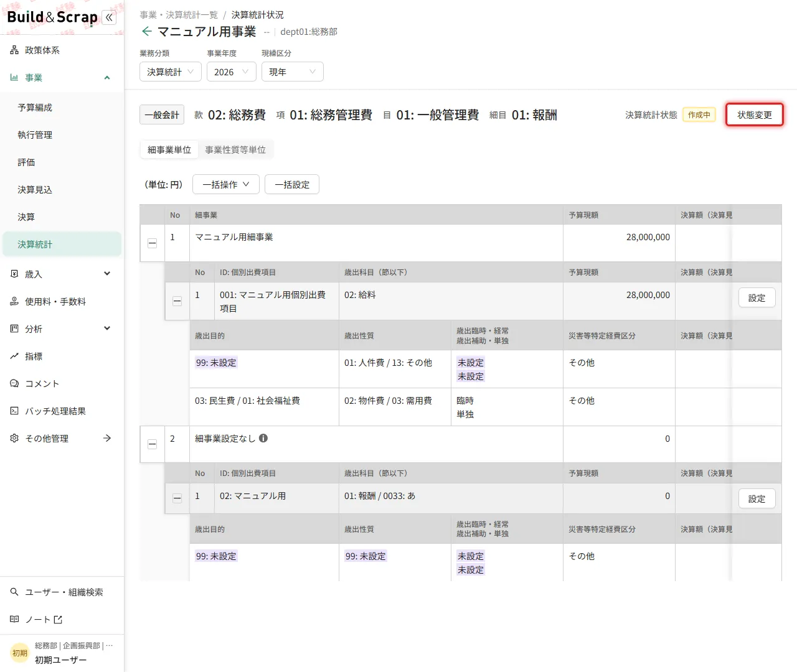Click the コメント speech bubble icon
The width and height of the screenshot is (797, 672).
pyautogui.click(x=14, y=384)
